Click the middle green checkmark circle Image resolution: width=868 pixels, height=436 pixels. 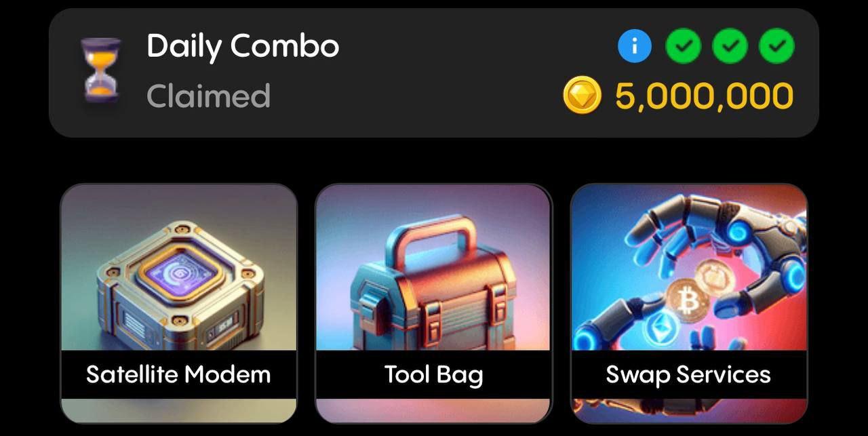[x=730, y=46]
